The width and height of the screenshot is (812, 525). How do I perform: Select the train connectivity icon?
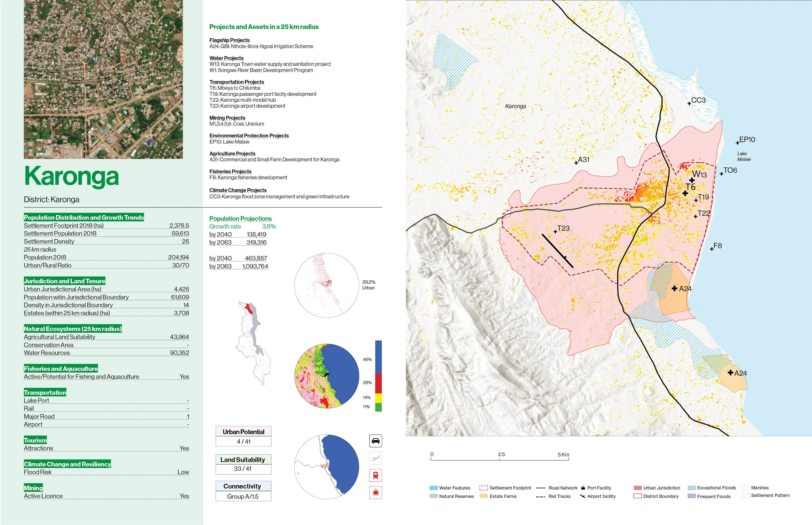click(x=375, y=475)
